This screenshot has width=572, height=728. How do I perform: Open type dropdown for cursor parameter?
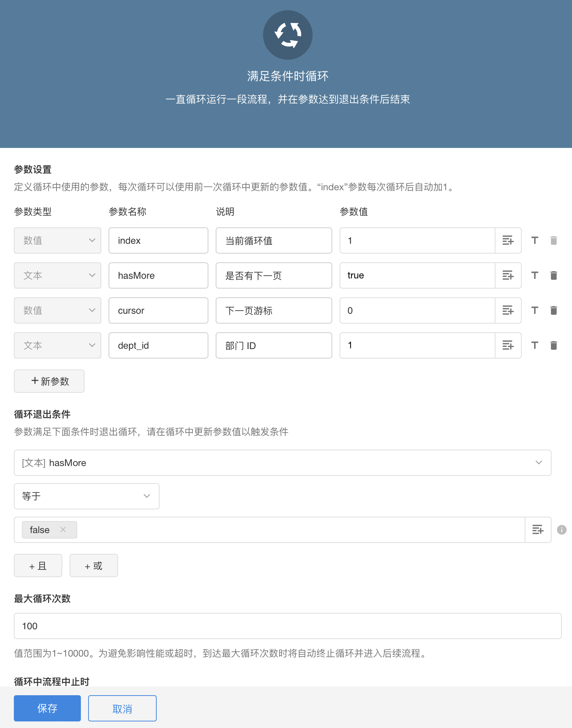click(58, 310)
